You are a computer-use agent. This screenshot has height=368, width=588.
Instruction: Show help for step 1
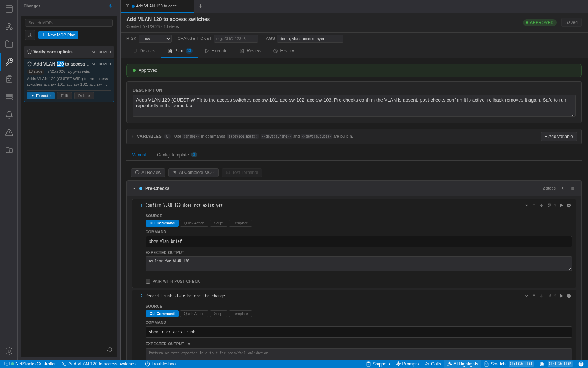[555, 205]
